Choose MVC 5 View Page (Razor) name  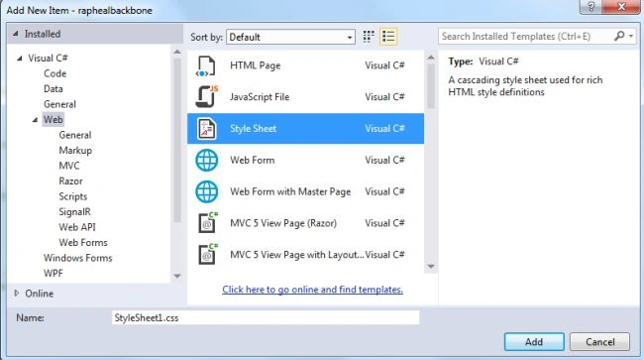point(283,223)
